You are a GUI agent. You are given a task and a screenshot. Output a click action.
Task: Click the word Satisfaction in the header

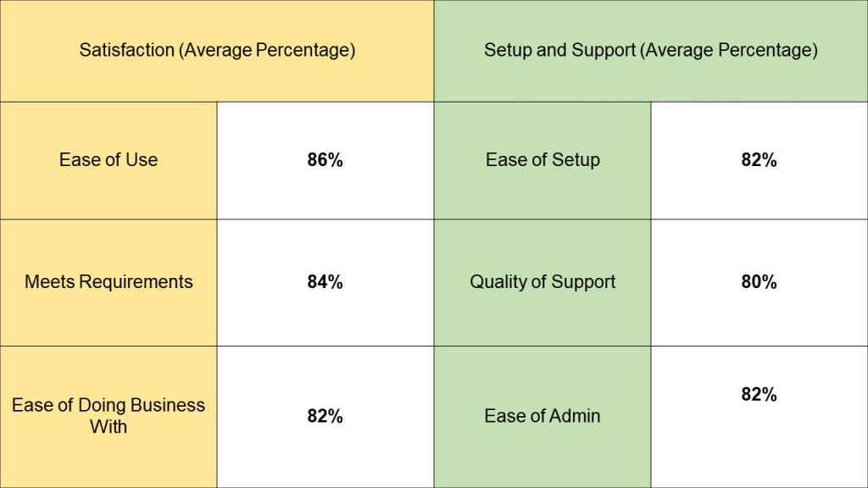coord(127,50)
